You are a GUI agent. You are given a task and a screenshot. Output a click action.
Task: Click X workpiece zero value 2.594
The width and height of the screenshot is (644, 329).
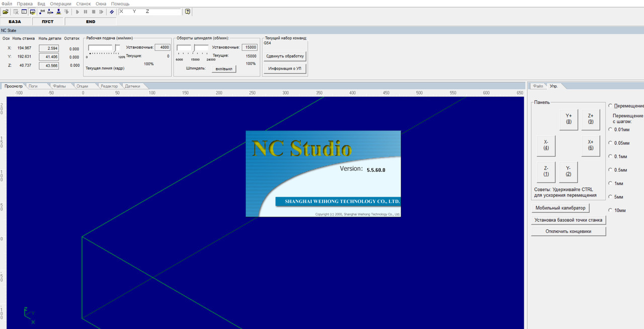(x=49, y=48)
